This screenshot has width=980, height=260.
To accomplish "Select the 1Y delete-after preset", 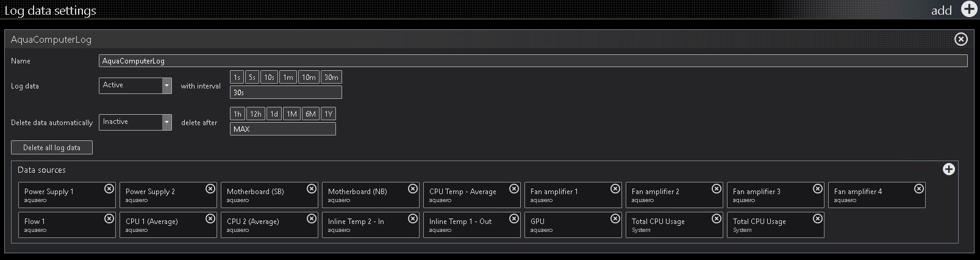I will coord(328,114).
